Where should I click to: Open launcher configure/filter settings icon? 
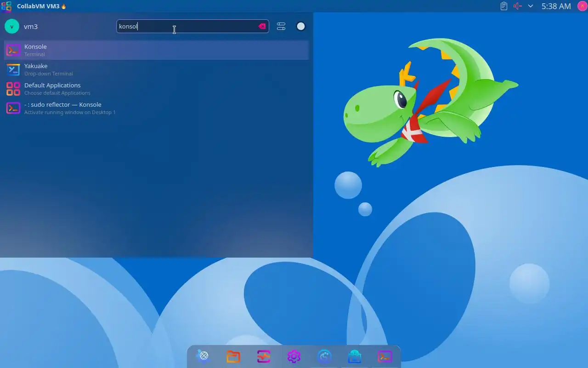(x=281, y=26)
